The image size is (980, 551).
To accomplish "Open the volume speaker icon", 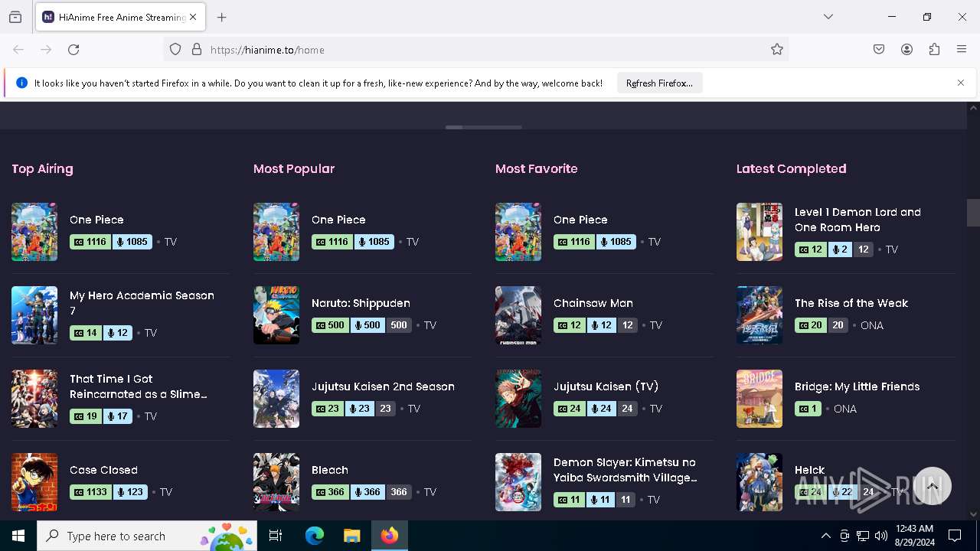I will click(881, 536).
